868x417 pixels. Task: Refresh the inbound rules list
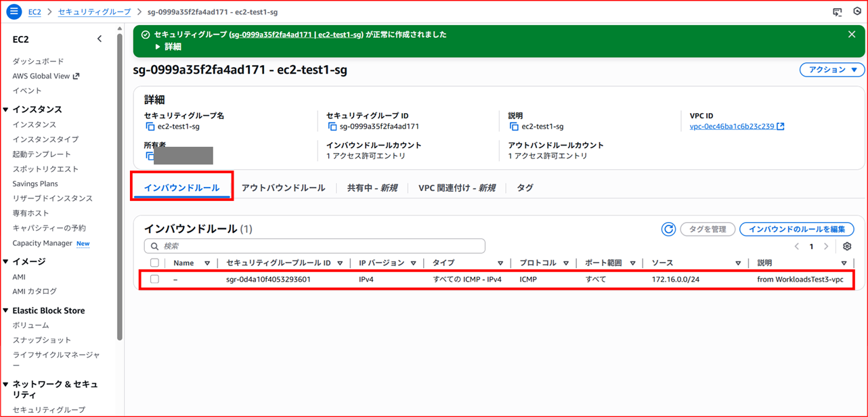(x=668, y=229)
